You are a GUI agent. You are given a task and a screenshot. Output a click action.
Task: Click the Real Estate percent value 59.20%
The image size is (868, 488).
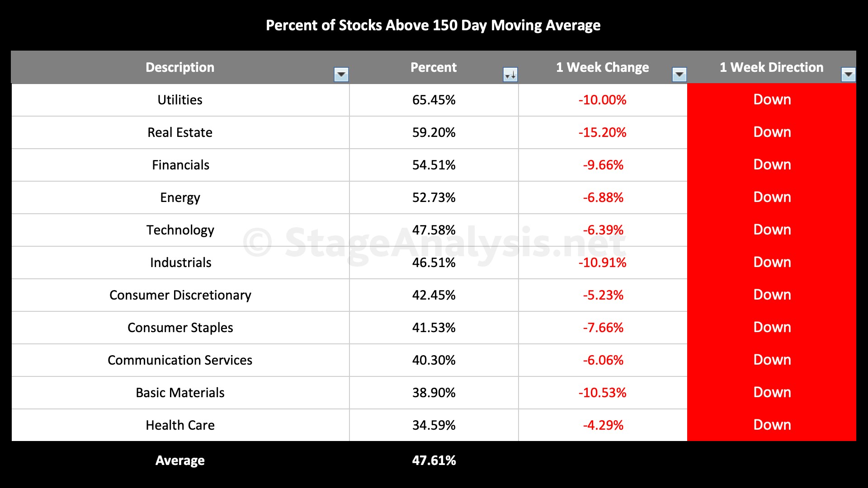(434, 132)
